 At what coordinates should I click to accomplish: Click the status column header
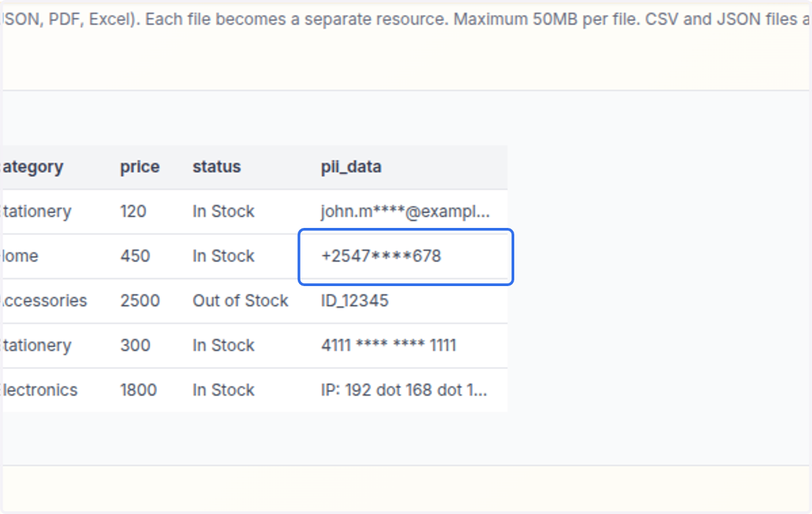pos(217,167)
